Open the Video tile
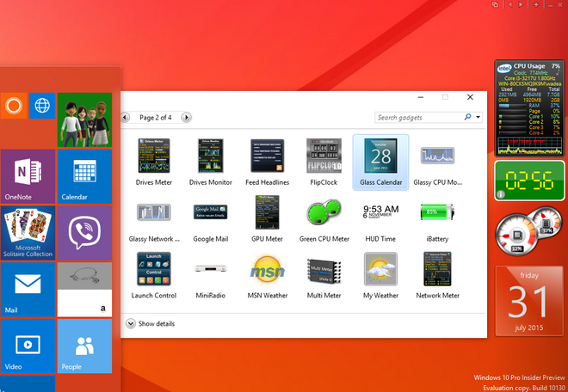Viewport: 568px width, 392px height. click(28, 346)
